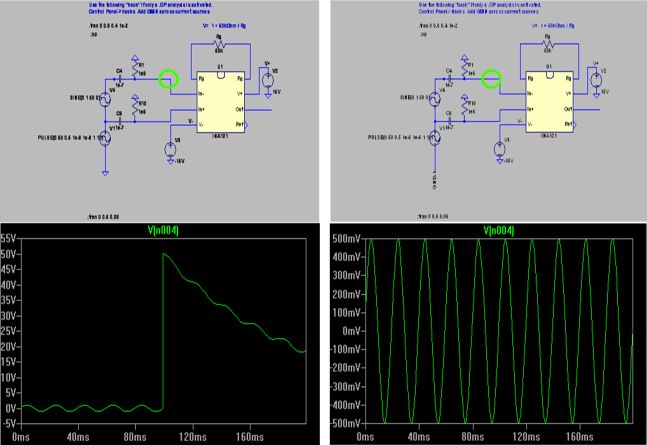Screen dimensions: 647x445
Task: Click the 80ms time label on the right plot
Action: coord(472,437)
